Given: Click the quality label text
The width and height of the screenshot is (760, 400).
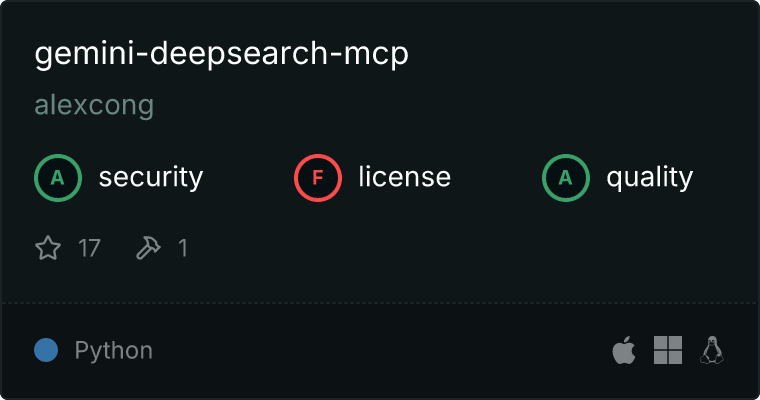Looking at the screenshot, I should click(x=649, y=177).
